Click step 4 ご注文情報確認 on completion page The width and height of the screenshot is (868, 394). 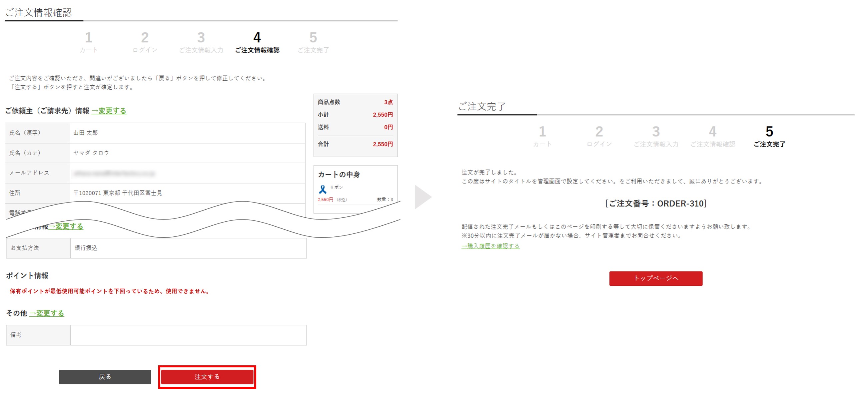[x=713, y=137]
